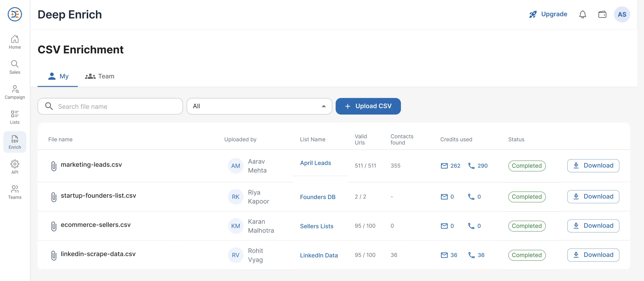Switch to the My tab
Image resolution: width=644 pixels, height=281 pixels.
point(58,76)
